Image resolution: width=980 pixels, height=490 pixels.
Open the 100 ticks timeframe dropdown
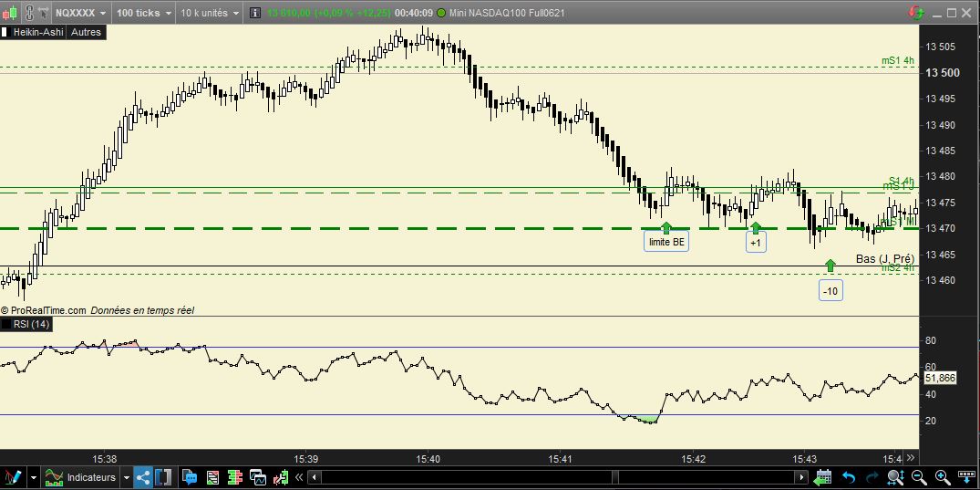tap(144, 13)
